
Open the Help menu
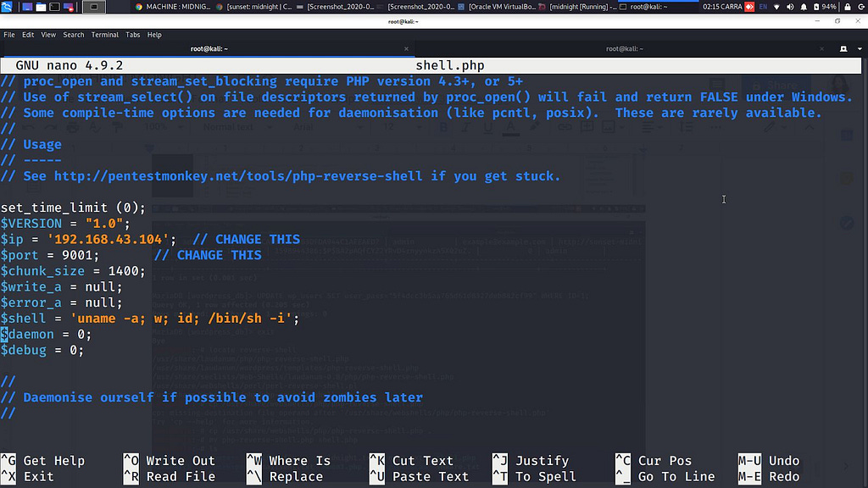154,34
